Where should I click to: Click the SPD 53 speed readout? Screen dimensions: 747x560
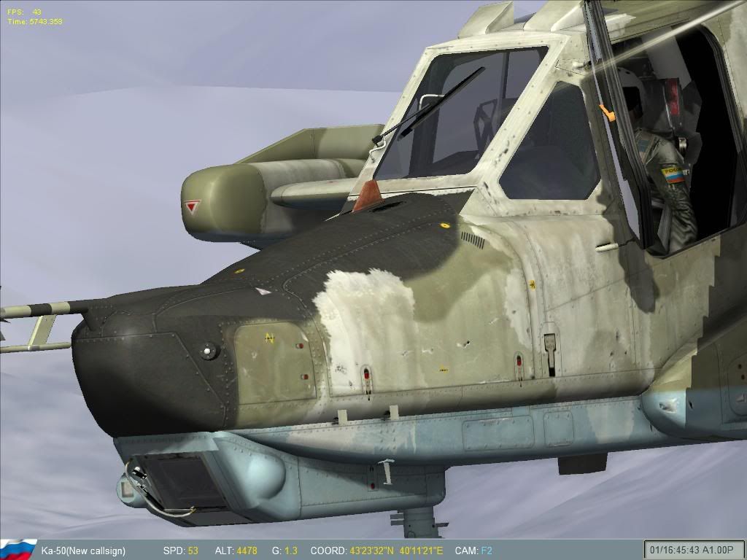point(181,551)
